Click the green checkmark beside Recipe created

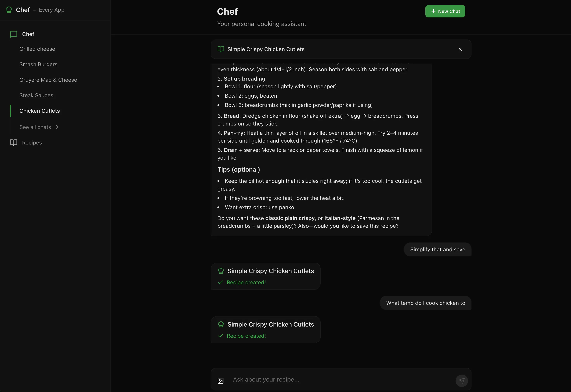point(221,282)
